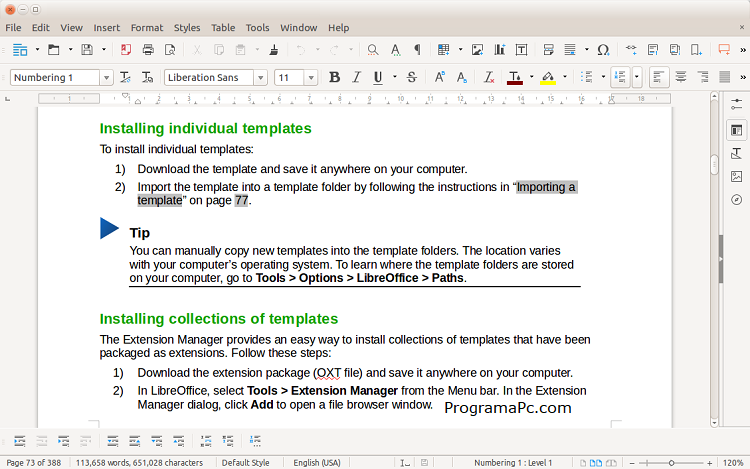Expand the Numbering 1 paragraph style dropdown
Image resolution: width=750 pixels, height=469 pixels.
(x=106, y=77)
